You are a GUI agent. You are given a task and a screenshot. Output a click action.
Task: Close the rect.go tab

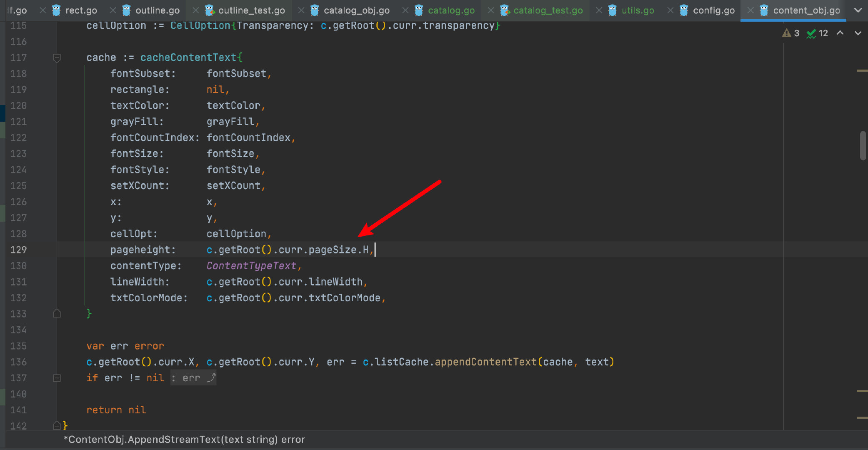(43, 10)
